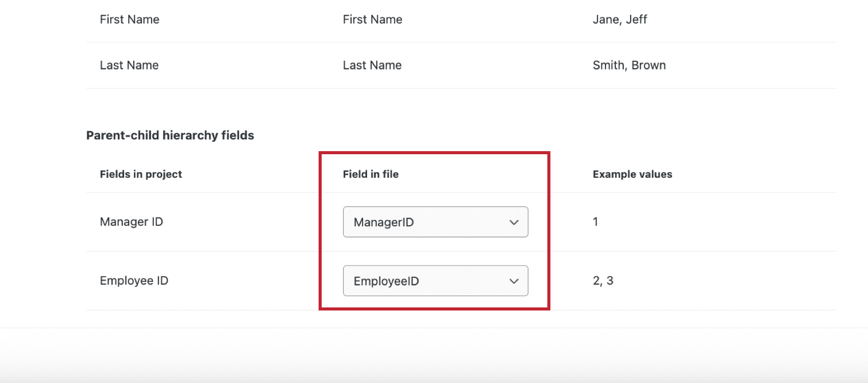Screen dimensions: 868x383
Task: Click the chevron arrow beside EmployeeID
Action: click(514, 281)
